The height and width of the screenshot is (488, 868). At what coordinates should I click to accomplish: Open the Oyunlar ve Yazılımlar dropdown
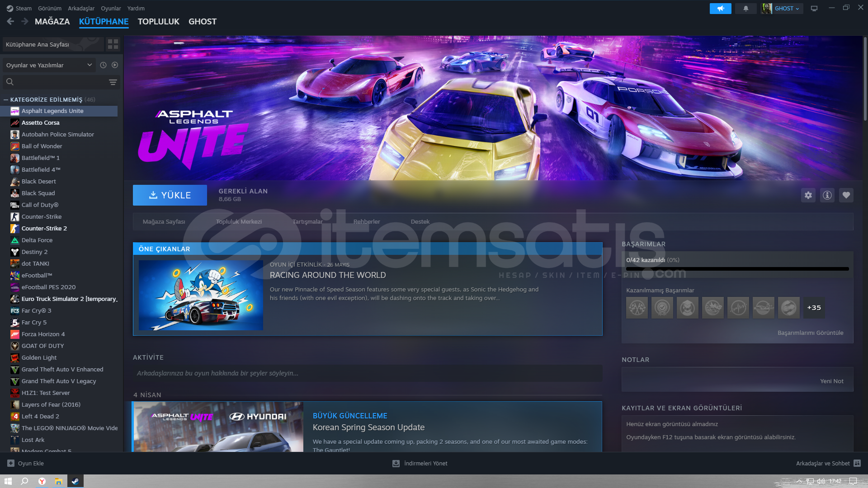pos(49,65)
